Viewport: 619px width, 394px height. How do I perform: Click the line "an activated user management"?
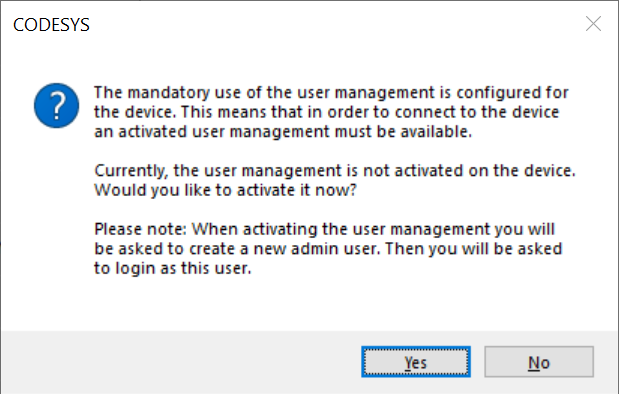pyautogui.click(x=283, y=131)
